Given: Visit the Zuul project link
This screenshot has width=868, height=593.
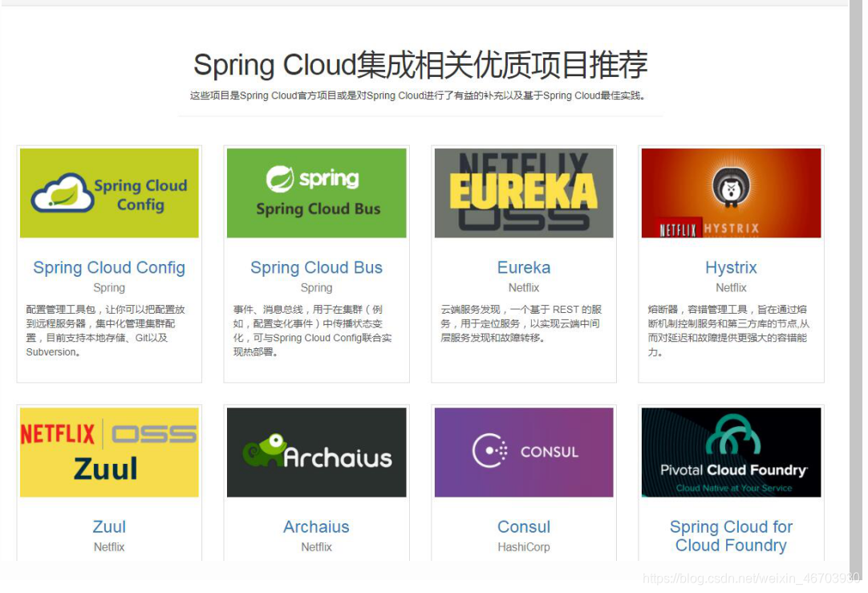Looking at the screenshot, I should coord(109,526).
